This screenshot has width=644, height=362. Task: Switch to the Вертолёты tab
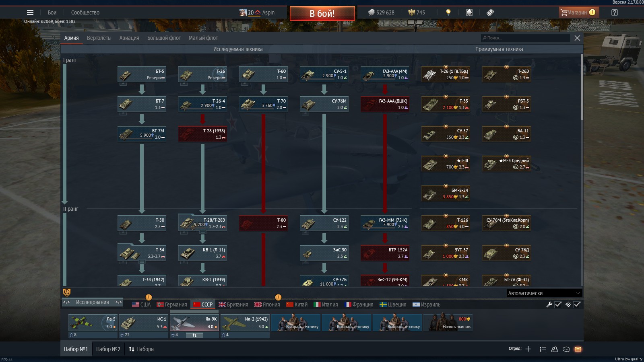(x=99, y=38)
